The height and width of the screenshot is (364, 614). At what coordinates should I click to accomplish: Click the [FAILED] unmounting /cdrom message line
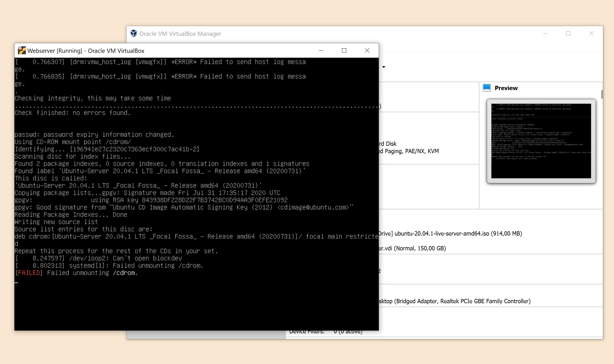tap(76, 273)
